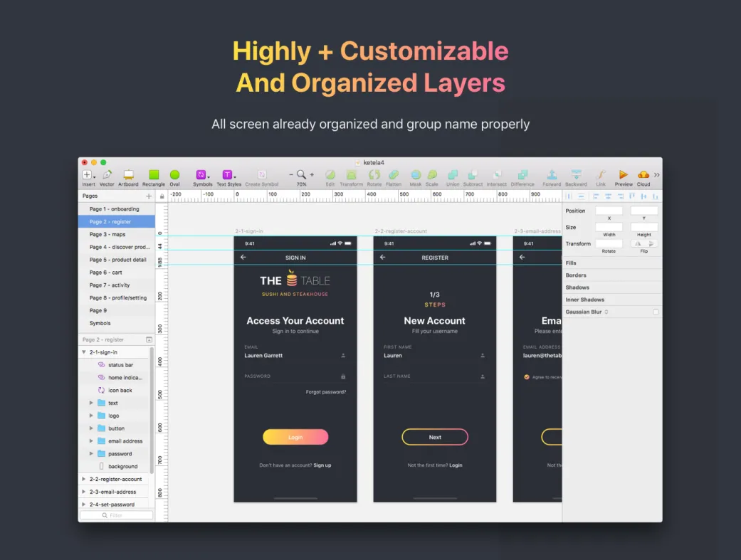Click the layer Filter search field
This screenshot has width=741, height=560.
pos(116,515)
